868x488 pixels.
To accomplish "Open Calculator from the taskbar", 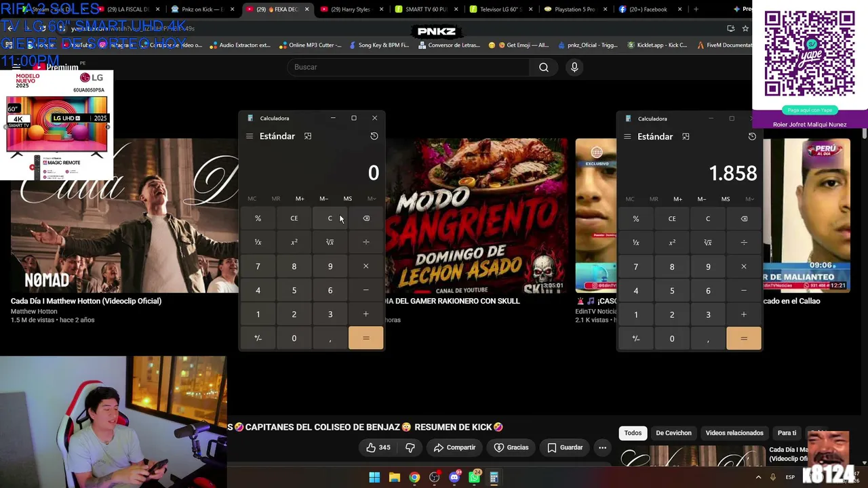I will [x=494, y=477].
